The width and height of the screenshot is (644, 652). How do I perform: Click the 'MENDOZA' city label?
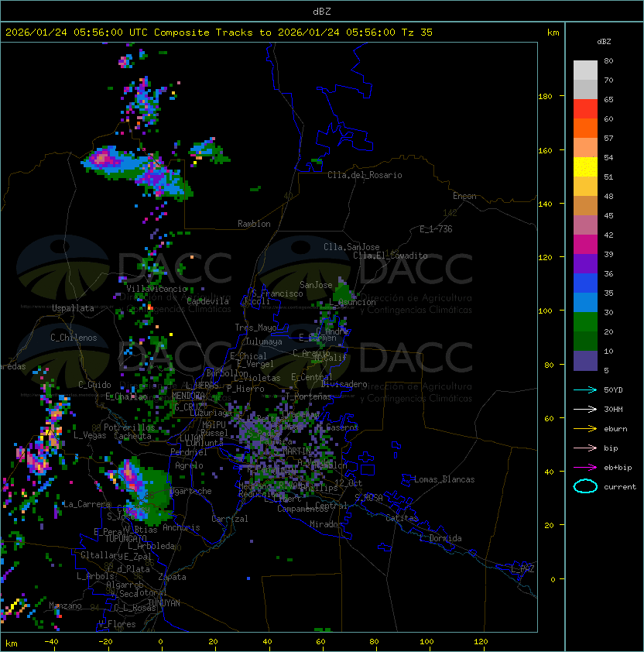point(188,395)
